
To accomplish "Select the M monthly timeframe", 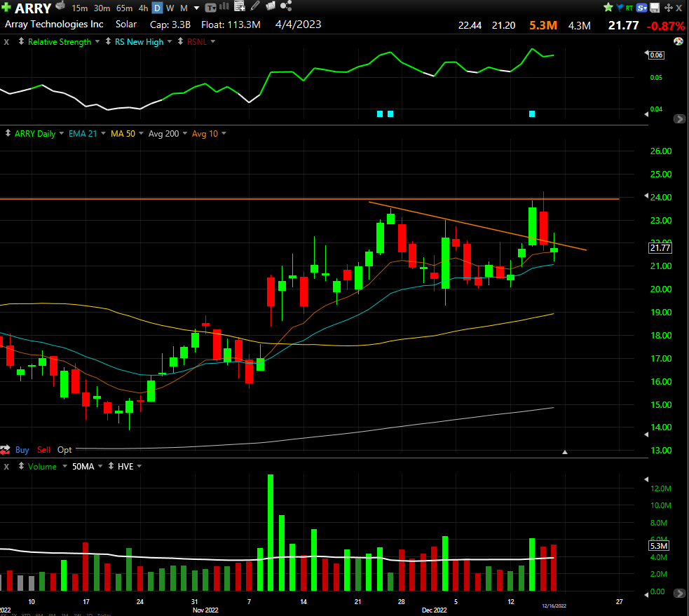I will click(184, 8).
